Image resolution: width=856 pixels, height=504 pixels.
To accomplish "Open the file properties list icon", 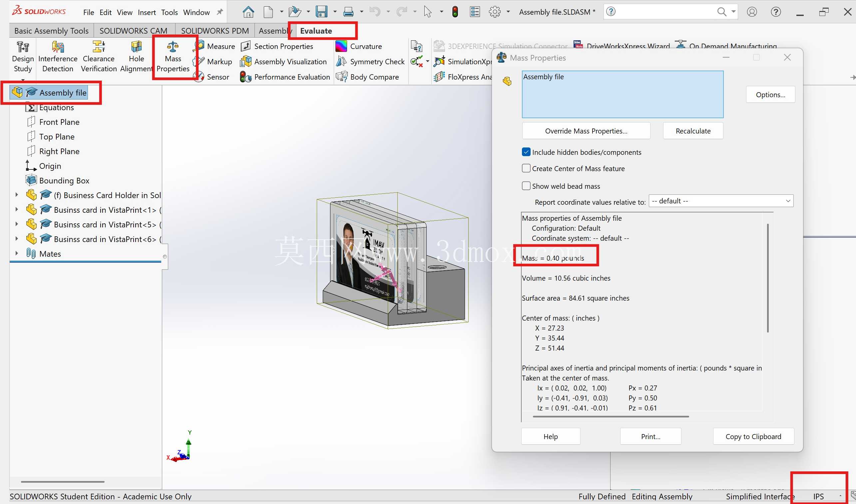I will pyautogui.click(x=475, y=12).
